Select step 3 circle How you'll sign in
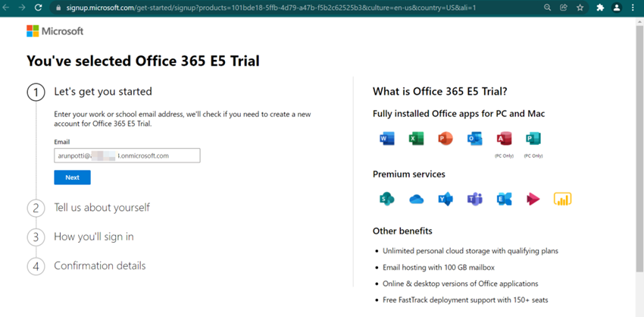Image resolution: width=644 pixels, height=317 pixels. coord(36,237)
